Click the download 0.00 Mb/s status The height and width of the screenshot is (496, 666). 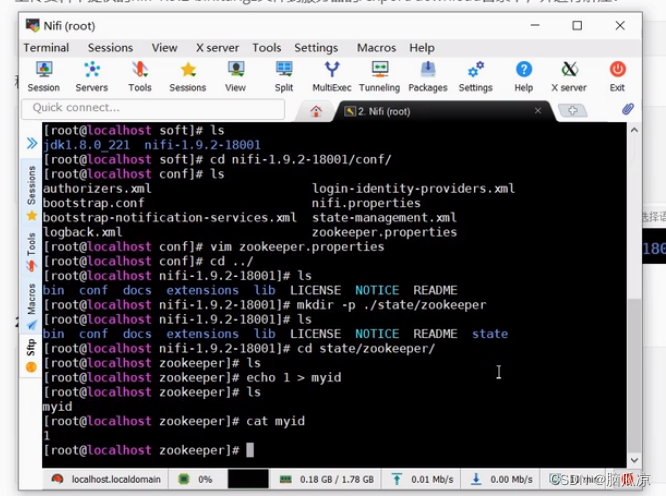501,479
